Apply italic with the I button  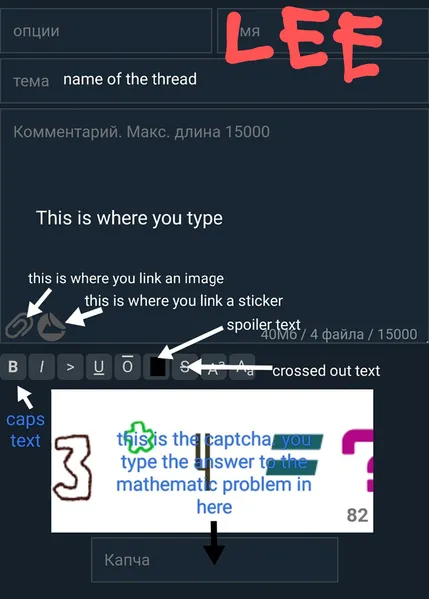[42, 367]
